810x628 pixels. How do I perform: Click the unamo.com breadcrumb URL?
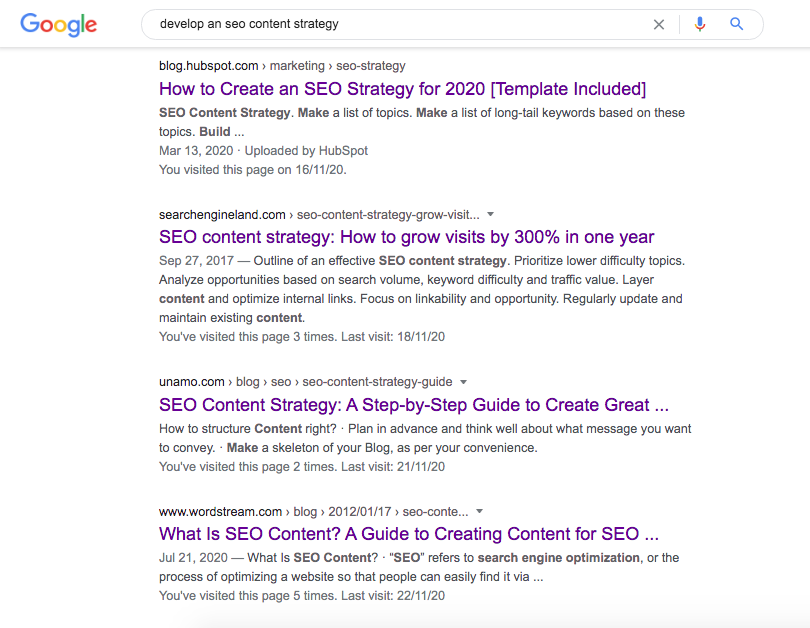click(306, 382)
